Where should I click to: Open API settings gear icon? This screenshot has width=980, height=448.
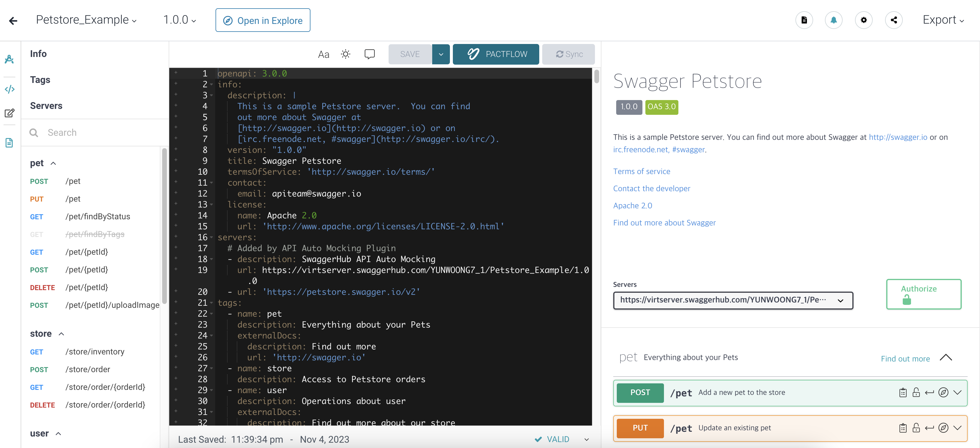pyautogui.click(x=864, y=20)
